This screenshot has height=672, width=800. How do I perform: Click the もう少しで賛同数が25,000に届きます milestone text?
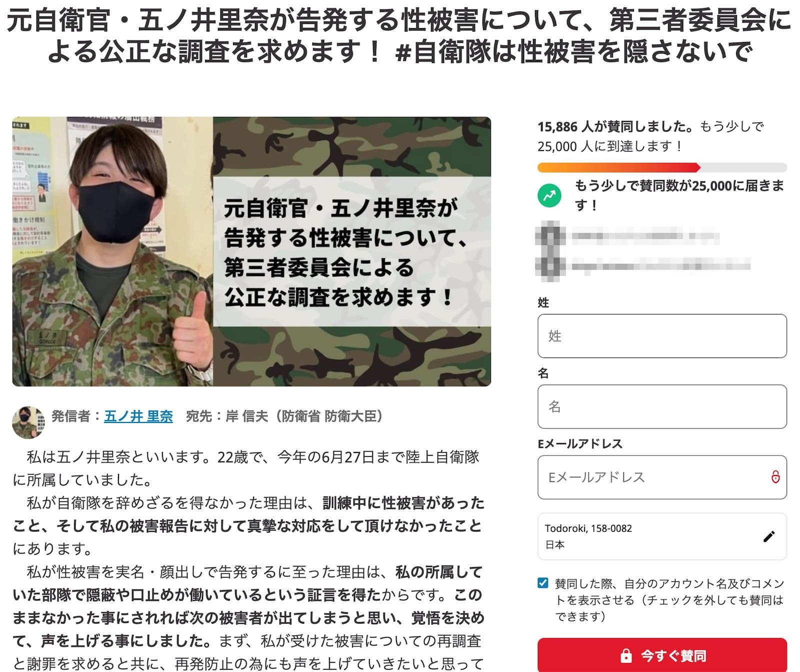(679, 195)
